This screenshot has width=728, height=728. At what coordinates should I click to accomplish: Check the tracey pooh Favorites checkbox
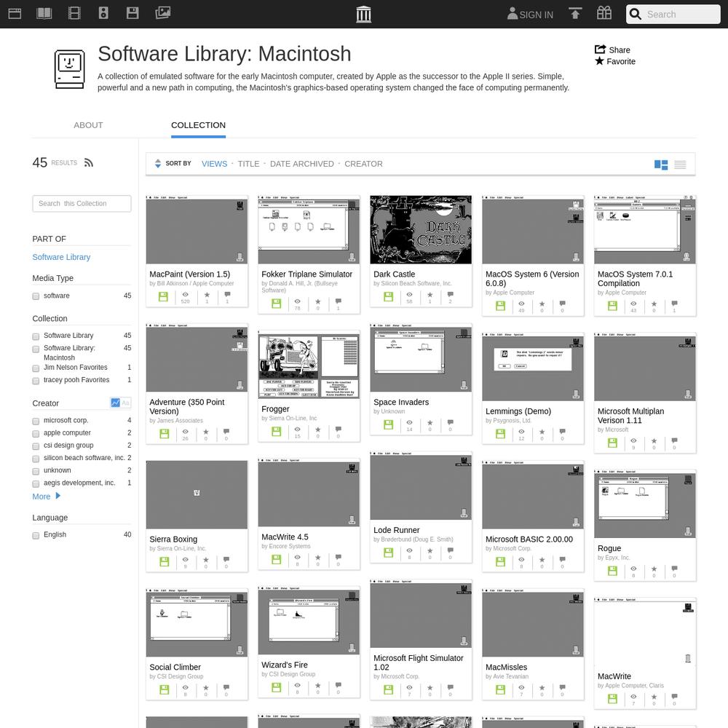(36, 381)
